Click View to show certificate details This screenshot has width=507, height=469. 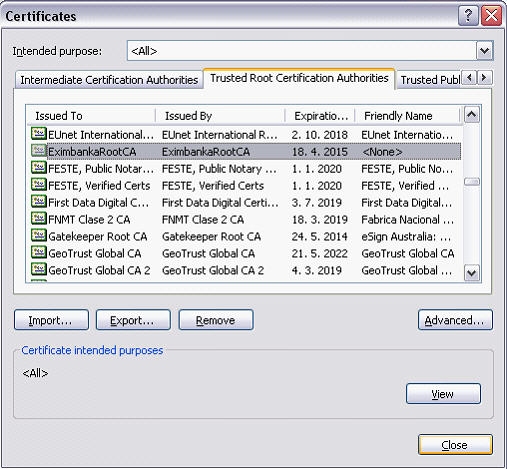pos(443,394)
